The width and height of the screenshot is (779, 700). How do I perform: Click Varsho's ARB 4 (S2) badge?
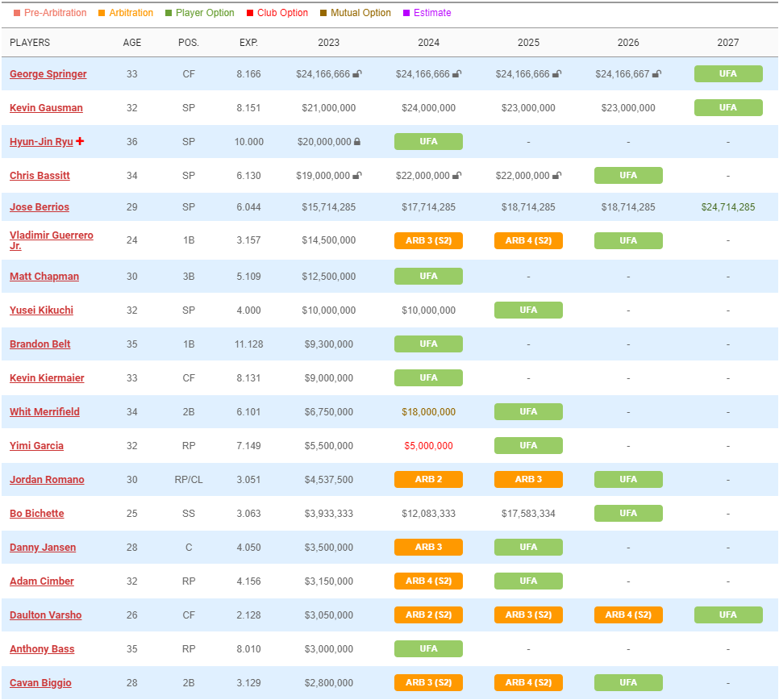coord(628,615)
